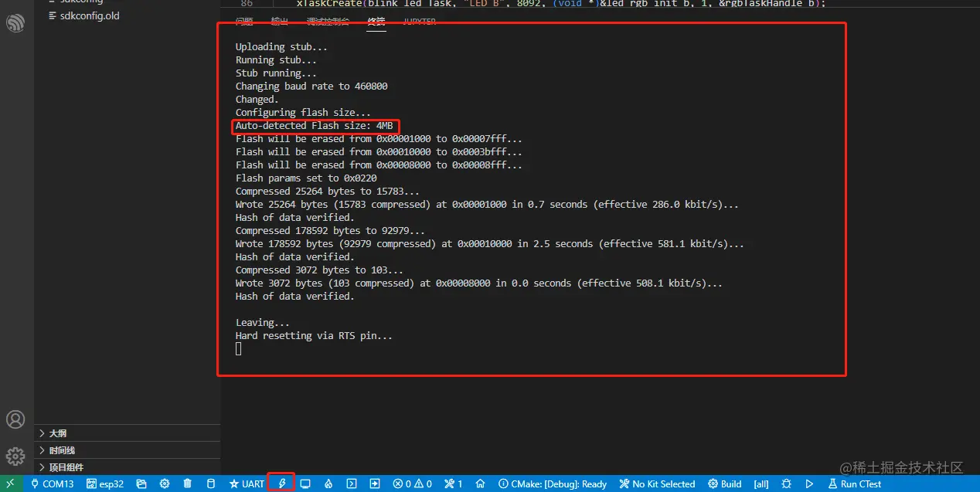980x492 pixels.
Task: Change the [all] build target
Action: coord(761,484)
